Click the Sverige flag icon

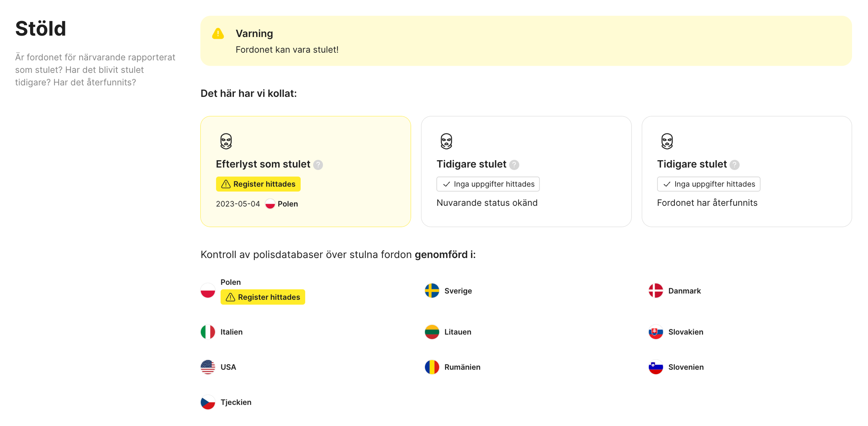coord(432,291)
